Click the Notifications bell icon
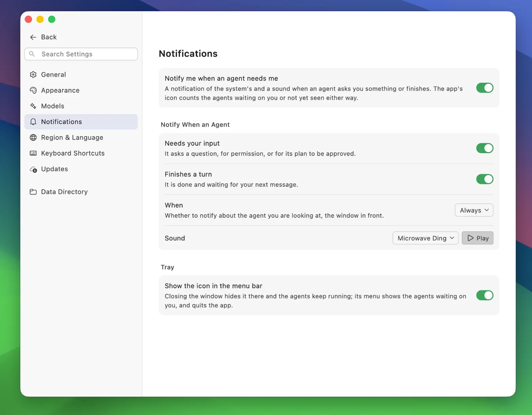This screenshot has height=415, width=532. pos(33,122)
